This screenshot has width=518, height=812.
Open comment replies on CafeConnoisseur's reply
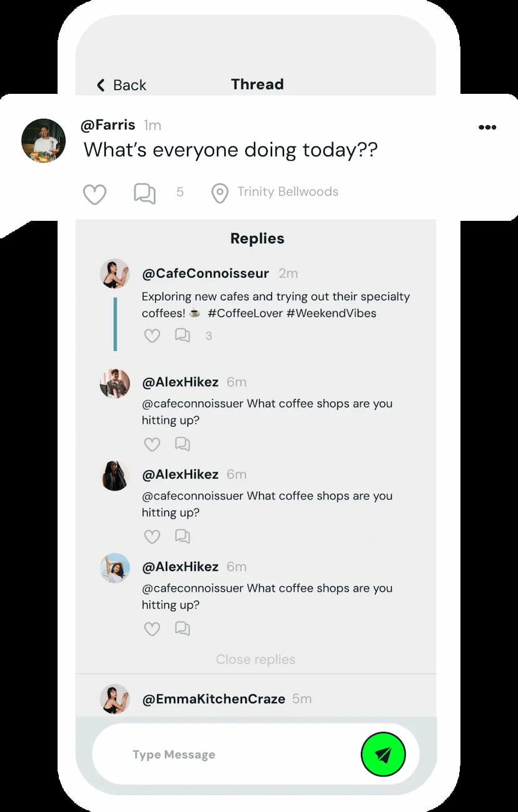[182, 336]
